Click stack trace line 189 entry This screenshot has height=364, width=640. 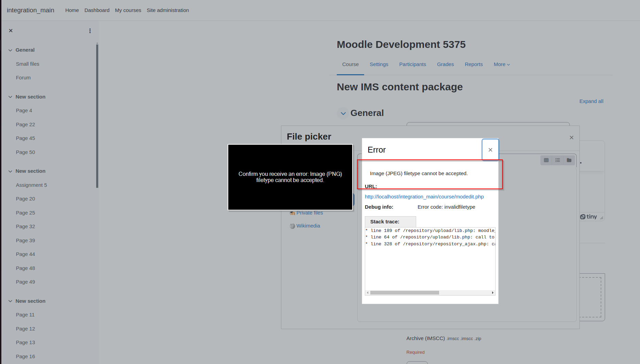click(430, 231)
